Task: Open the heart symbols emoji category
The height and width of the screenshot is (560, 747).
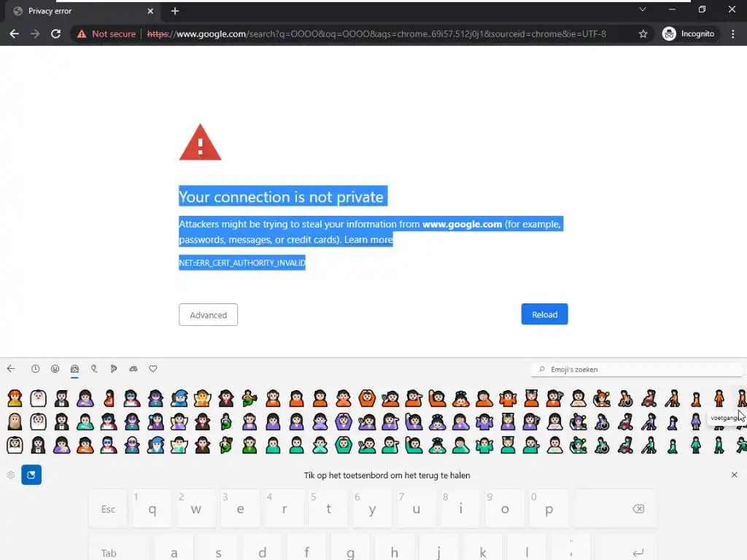Action: click(153, 368)
